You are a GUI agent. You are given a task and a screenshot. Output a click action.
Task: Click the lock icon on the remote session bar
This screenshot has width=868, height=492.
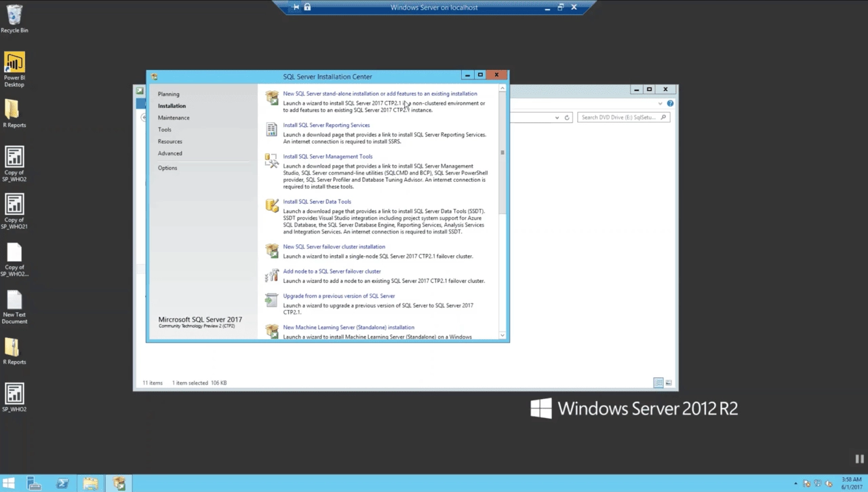point(307,7)
